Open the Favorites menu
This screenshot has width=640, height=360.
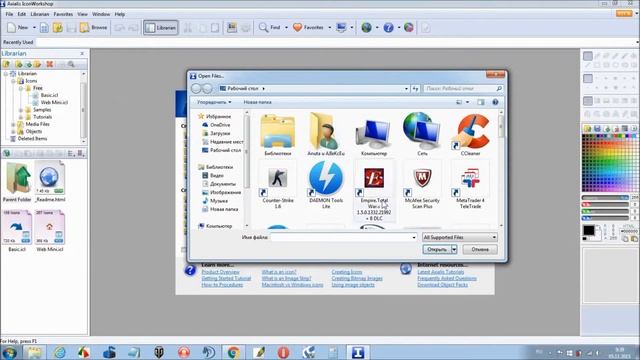63,14
